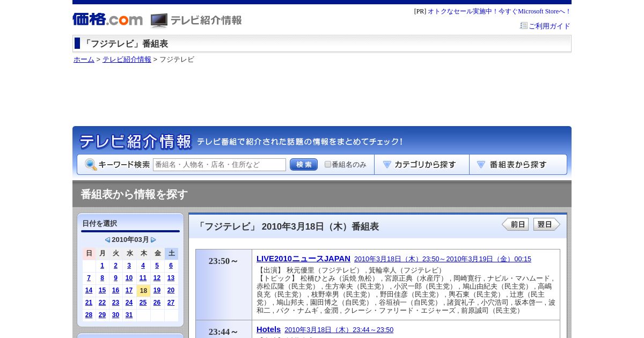The height and width of the screenshot is (338, 644).
Task: Select March 15 in calendar
Action: [102, 290]
